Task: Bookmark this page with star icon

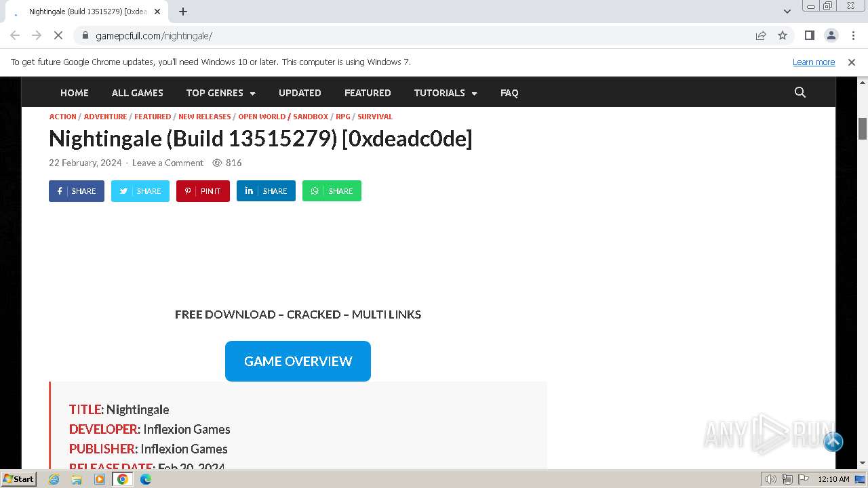Action: [783, 35]
